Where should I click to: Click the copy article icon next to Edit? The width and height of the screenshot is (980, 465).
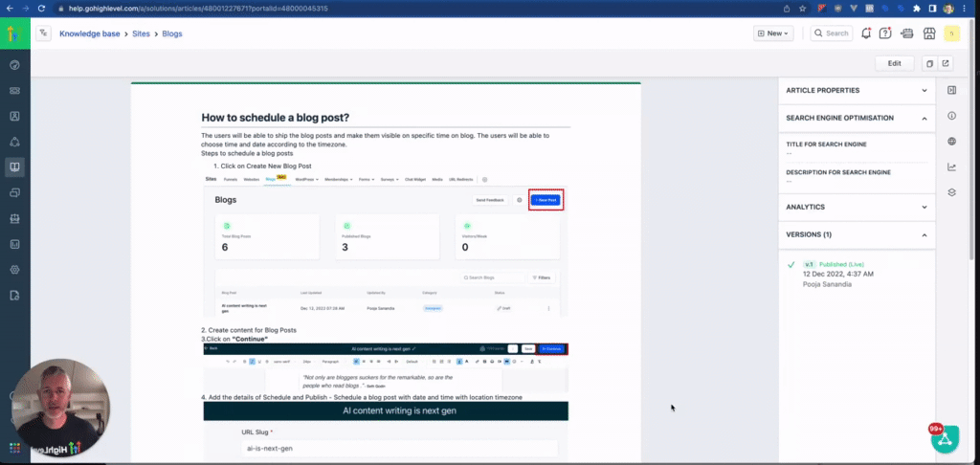click(x=929, y=64)
